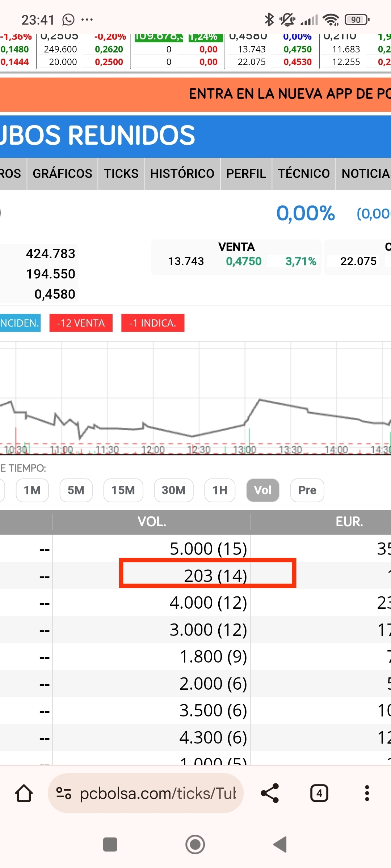Tap the orange new app banner
The image size is (391, 868).
point(195,94)
